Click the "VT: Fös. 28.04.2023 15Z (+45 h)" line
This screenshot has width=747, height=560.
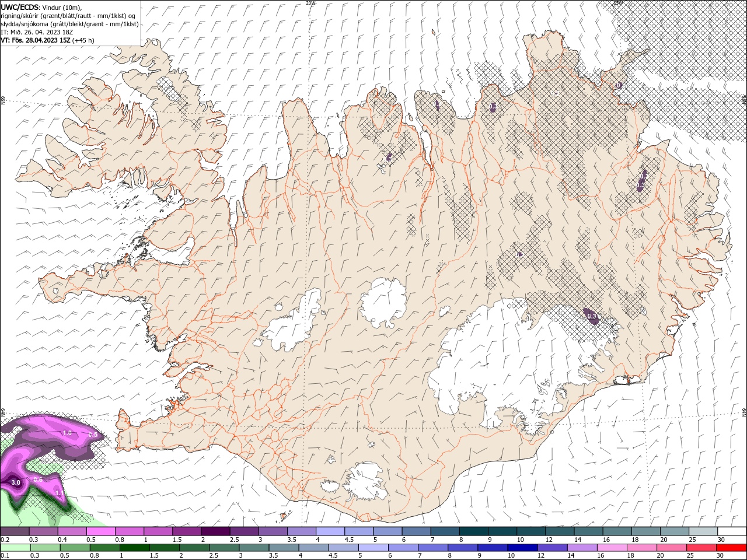pos(47,40)
